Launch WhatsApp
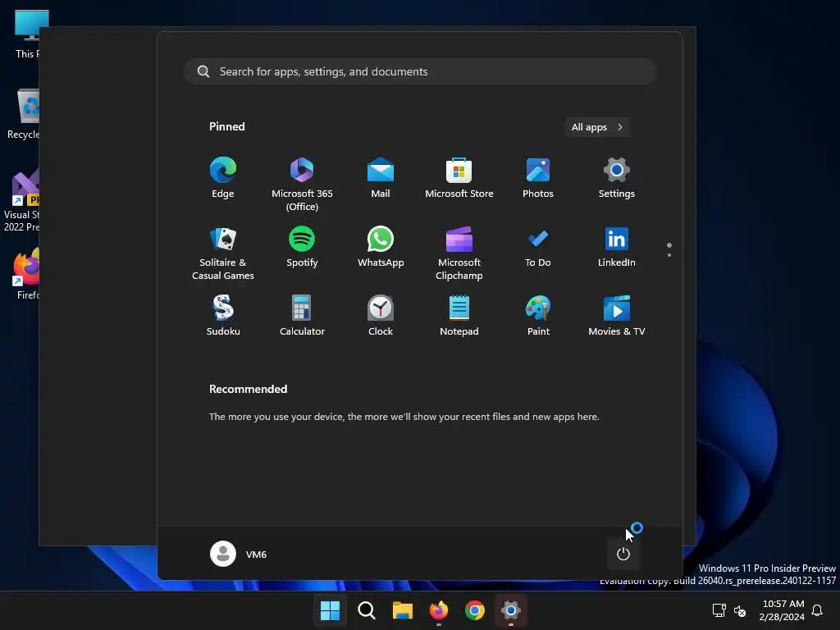 tap(381, 248)
